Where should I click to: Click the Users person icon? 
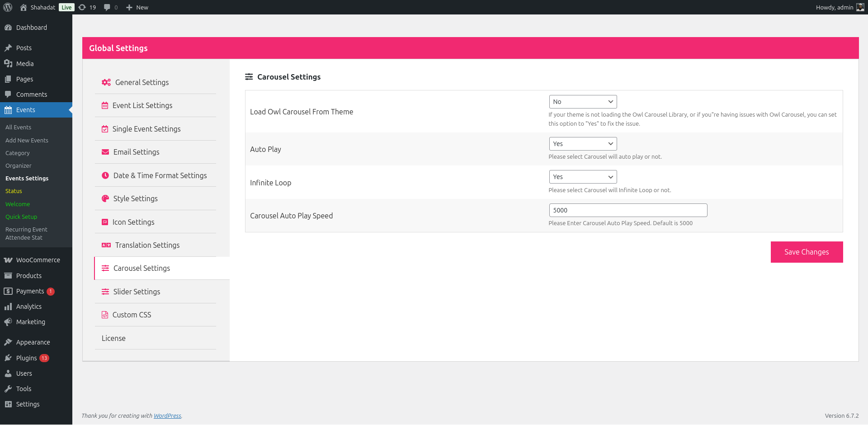tap(8, 373)
